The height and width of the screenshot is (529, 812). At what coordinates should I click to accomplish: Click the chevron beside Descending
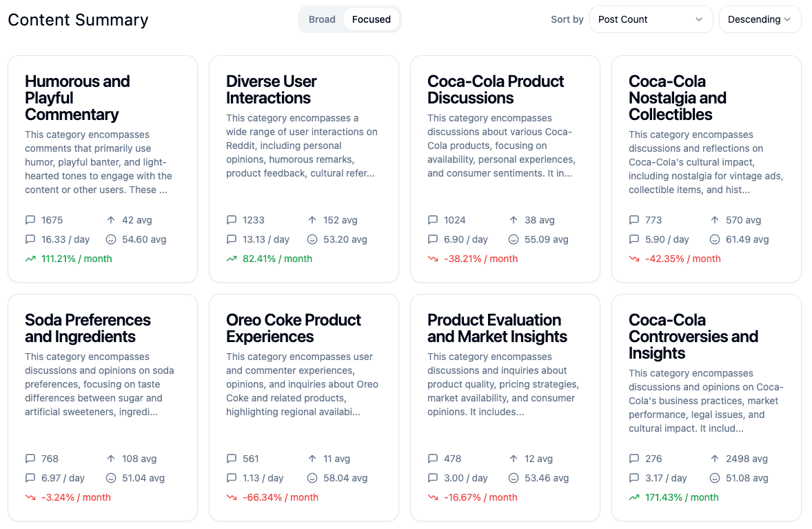(x=787, y=19)
